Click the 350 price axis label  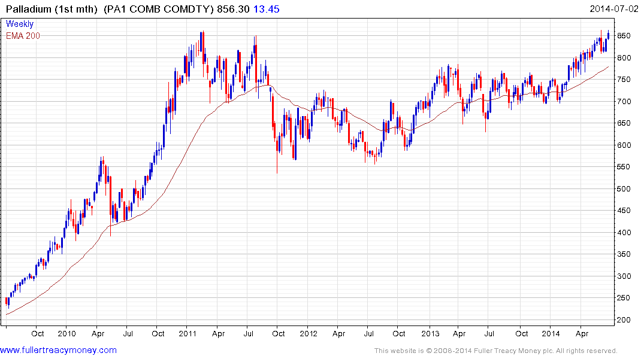[624, 254]
